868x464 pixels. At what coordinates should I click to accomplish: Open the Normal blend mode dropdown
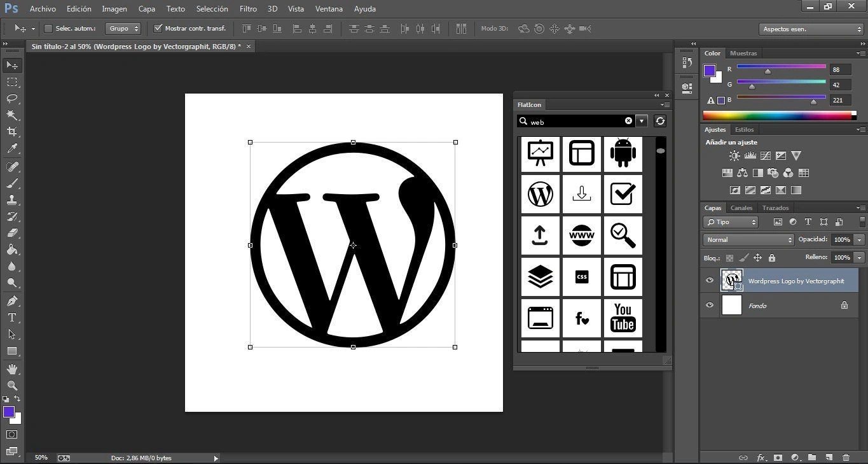748,240
